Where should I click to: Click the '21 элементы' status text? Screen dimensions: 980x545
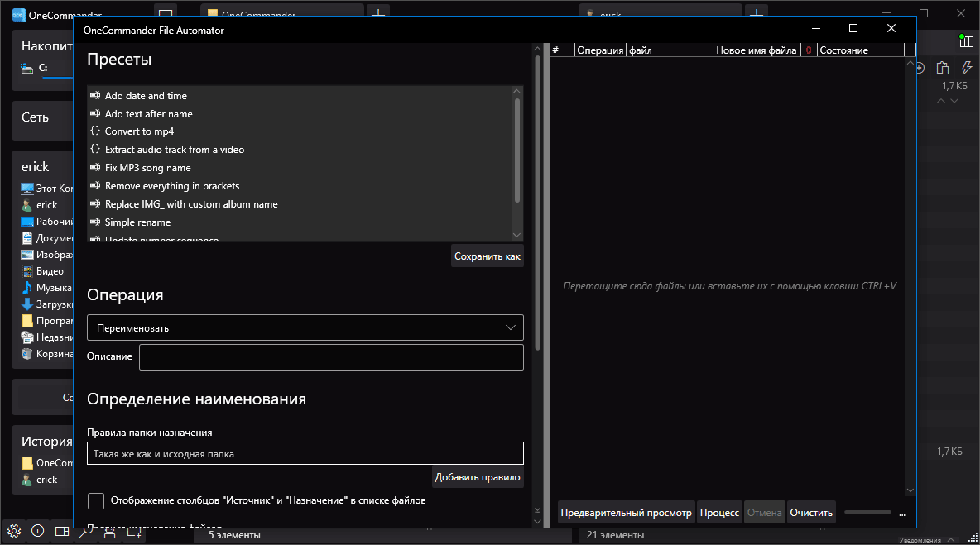pos(615,535)
